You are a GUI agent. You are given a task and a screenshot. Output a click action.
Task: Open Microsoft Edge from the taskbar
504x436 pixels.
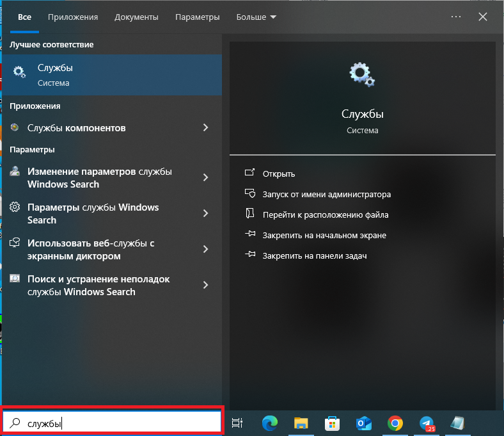270,423
